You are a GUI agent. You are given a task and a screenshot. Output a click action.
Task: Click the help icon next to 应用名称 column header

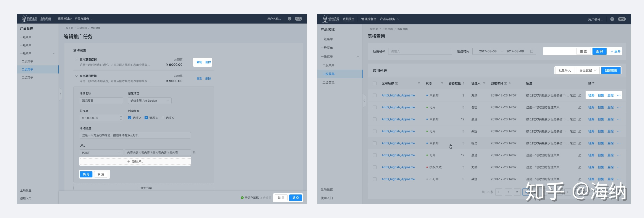tap(396, 83)
